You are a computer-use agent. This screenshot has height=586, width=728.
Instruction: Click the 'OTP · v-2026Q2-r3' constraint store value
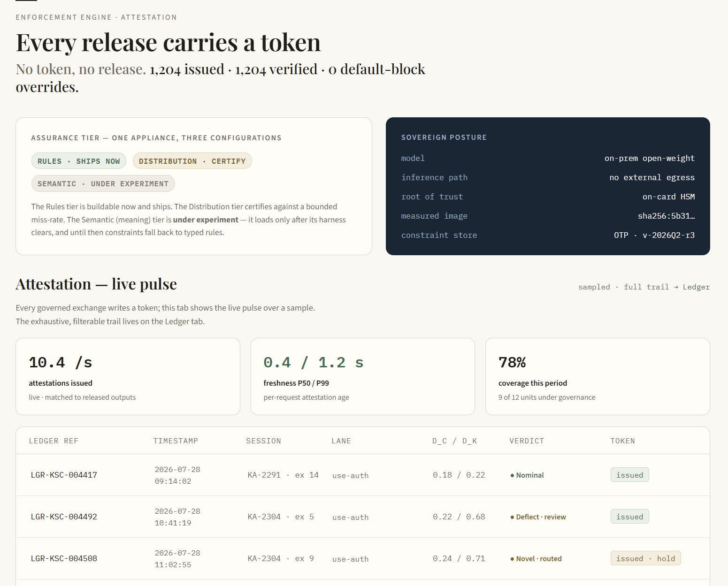654,235
